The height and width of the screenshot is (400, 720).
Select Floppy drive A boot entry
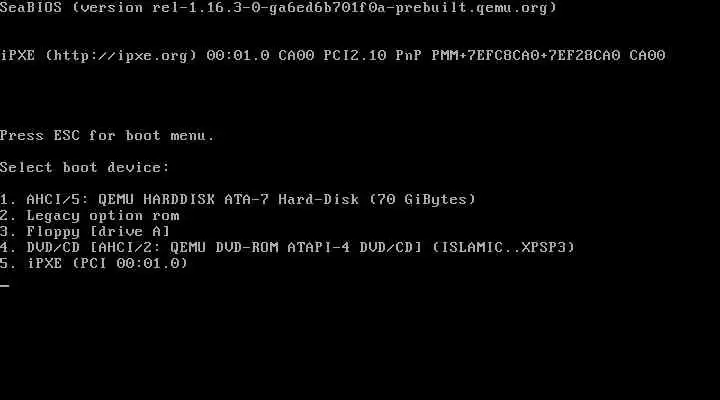85,231
